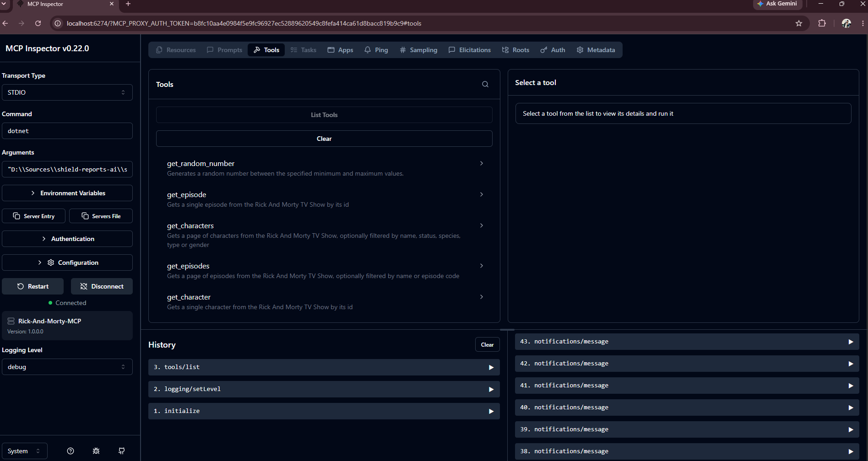Click the help question mark icon
The height and width of the screenshot is (461, 868).
click(71, 451)
